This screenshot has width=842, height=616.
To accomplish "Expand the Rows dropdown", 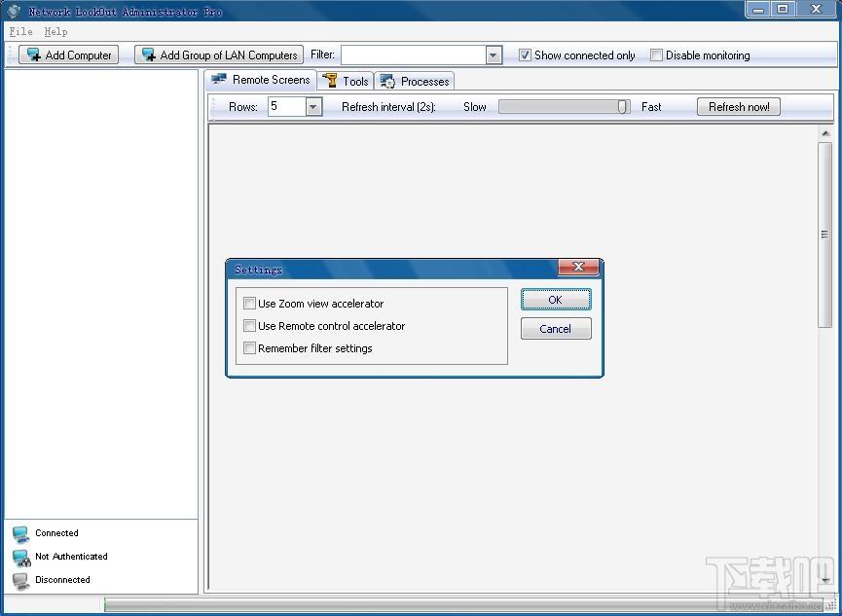I will 313,106.
